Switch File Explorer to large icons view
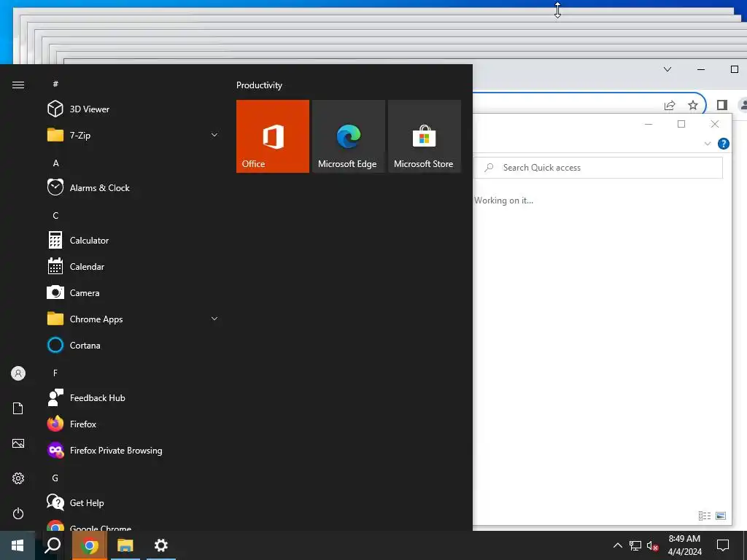Image resolution: width=747 pixels, height=560 pixels. coord(720,516)
